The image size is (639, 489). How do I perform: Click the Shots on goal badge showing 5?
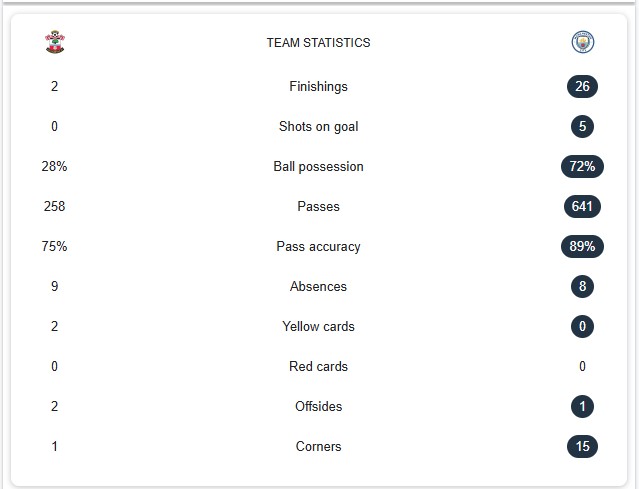coord(582,126)
